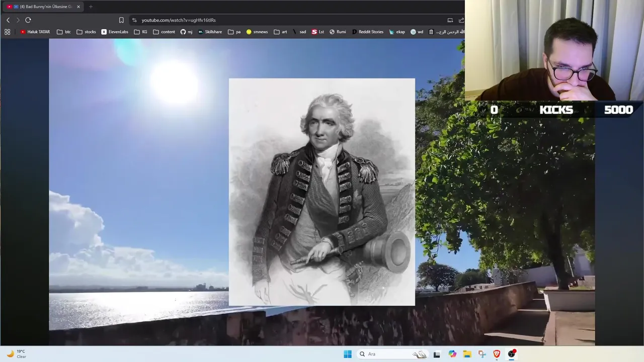The image size is (644, 362).
Task: Switch to Brave browser in taskbar
Action: [x=497, y=354]
